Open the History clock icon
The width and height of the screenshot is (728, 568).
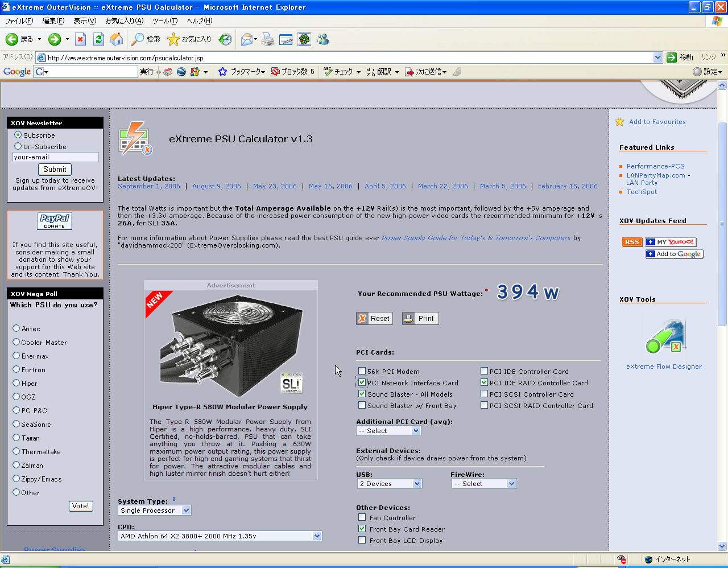(x=226, y=39)
